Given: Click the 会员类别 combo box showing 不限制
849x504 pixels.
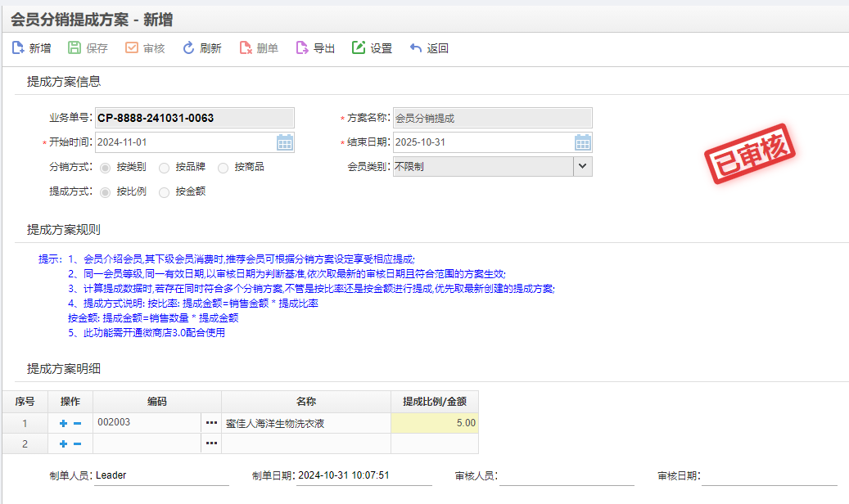Looking at the screenshot, I should pos(492,166).
